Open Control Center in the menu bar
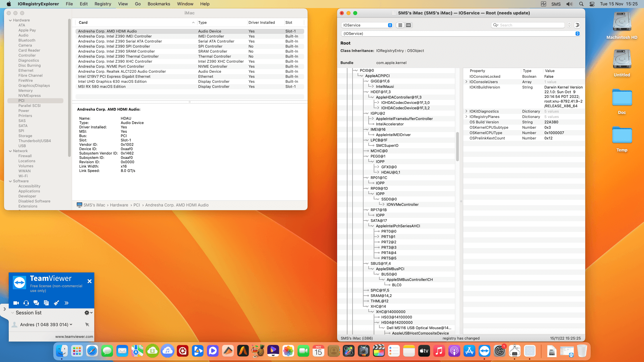 point(592,4)
